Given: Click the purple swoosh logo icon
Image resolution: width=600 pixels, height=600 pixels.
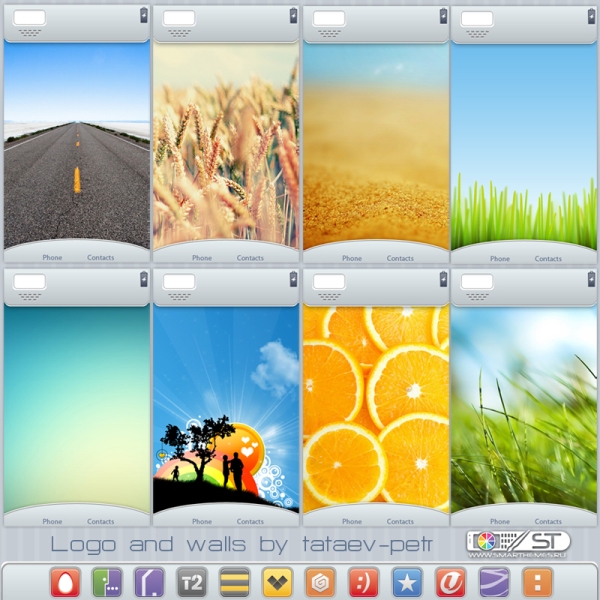Looking at the screenshot, I should (494, 581).
